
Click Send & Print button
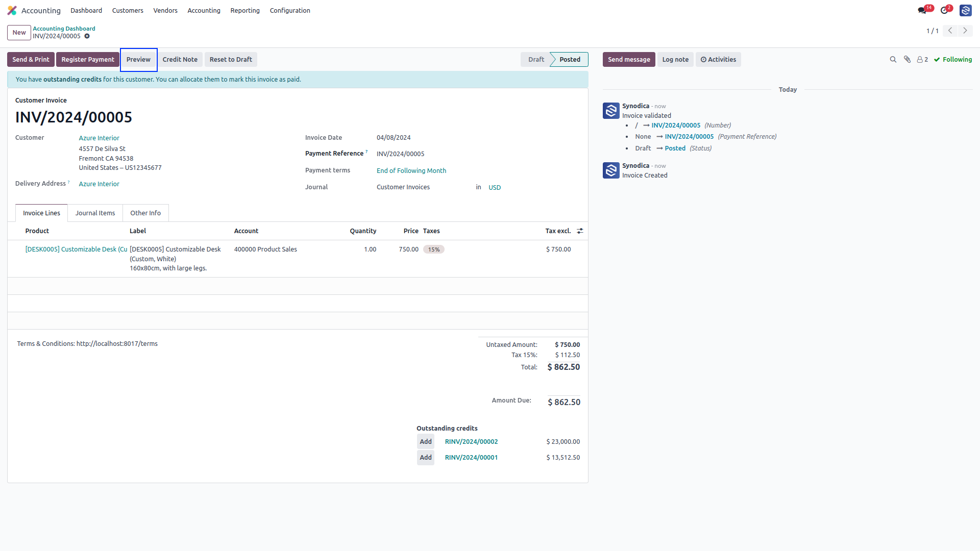tap(31, 60)
